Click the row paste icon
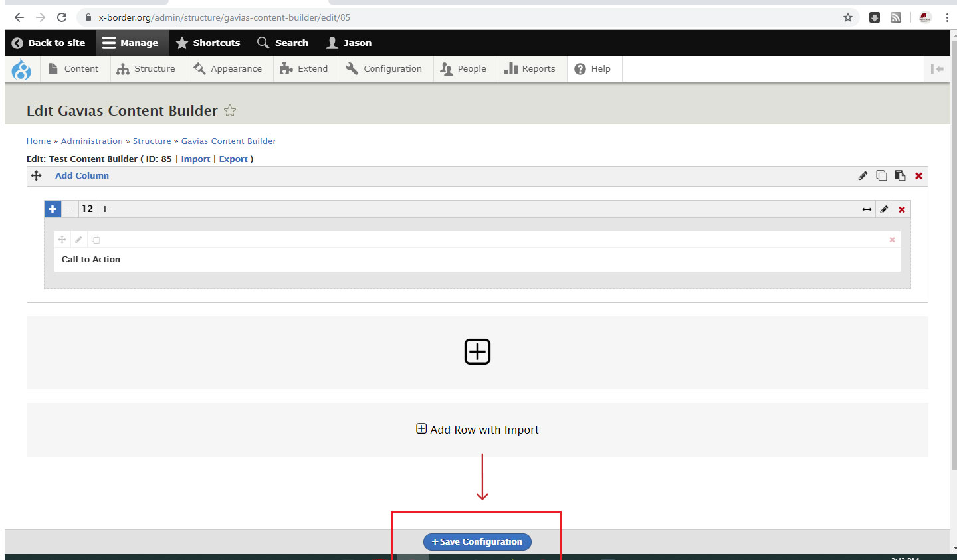 (x=900, y=176)
